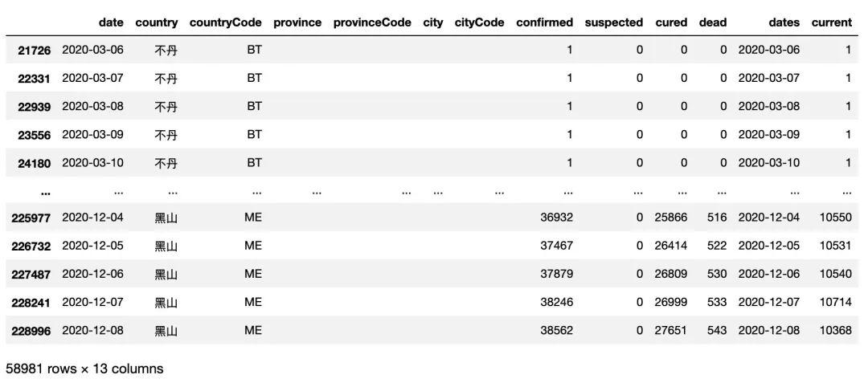Select the 'countryCode' column header

coord(226,22)
